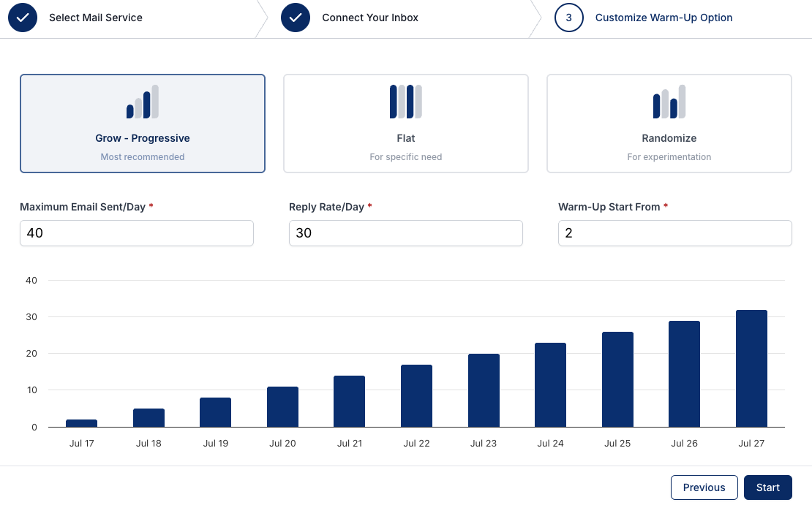Viewport: 812px width, 505px height.
Task: Click the '10' y-axis label
Action: pyautogui.click(x=31, y=390)
